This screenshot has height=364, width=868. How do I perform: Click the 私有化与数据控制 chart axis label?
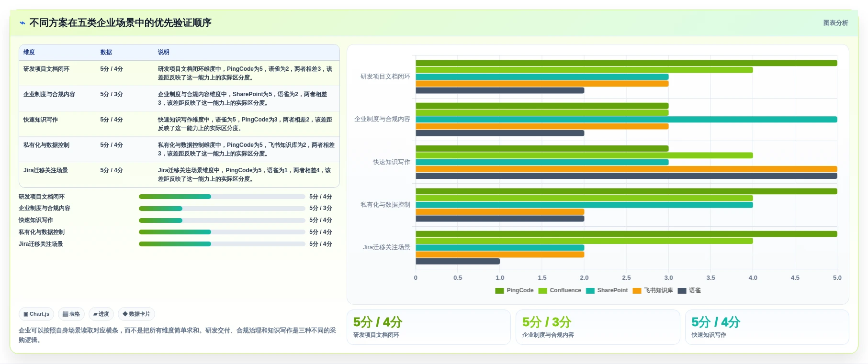385,205
